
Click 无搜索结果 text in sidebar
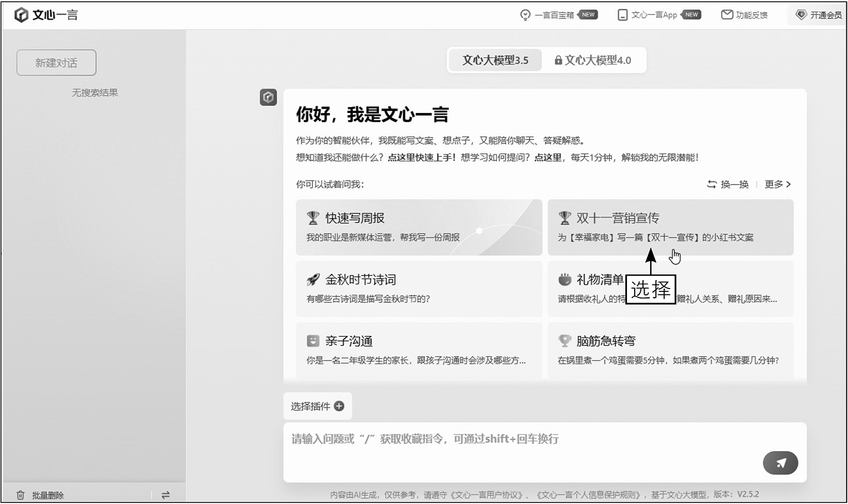95,93
